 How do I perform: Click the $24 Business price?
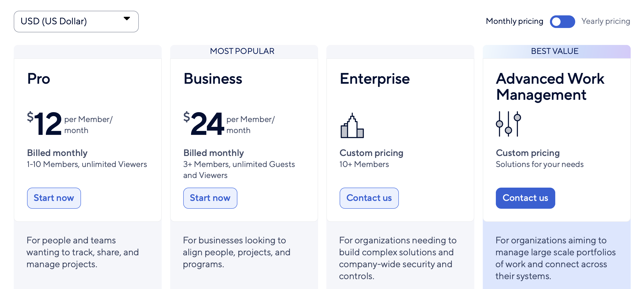(x=203, y=123)
